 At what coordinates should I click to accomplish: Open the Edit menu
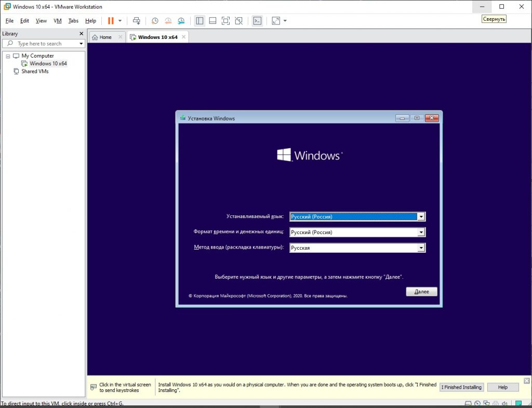[24, 21]
